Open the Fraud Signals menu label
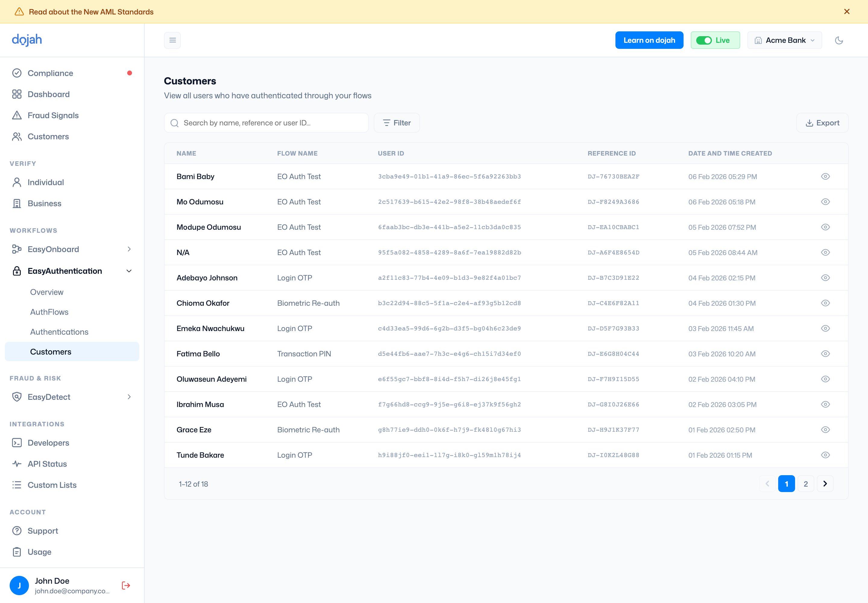868x603 pixels. point(53,115)
